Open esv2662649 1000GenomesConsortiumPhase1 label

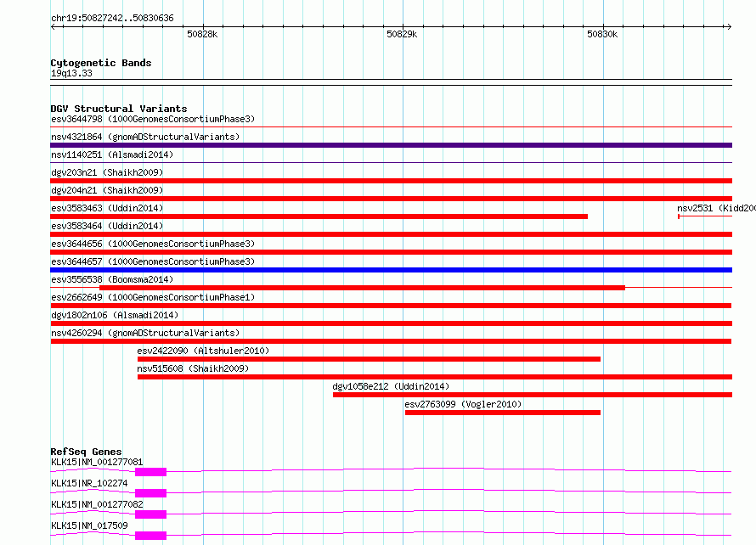click(x=153, y=297)
